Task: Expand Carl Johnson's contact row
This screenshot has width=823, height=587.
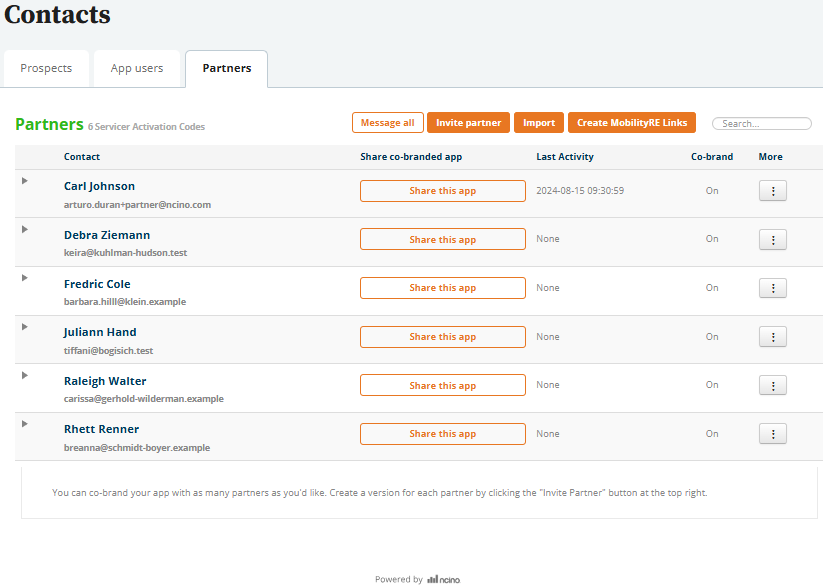Action: pos(25,181)
